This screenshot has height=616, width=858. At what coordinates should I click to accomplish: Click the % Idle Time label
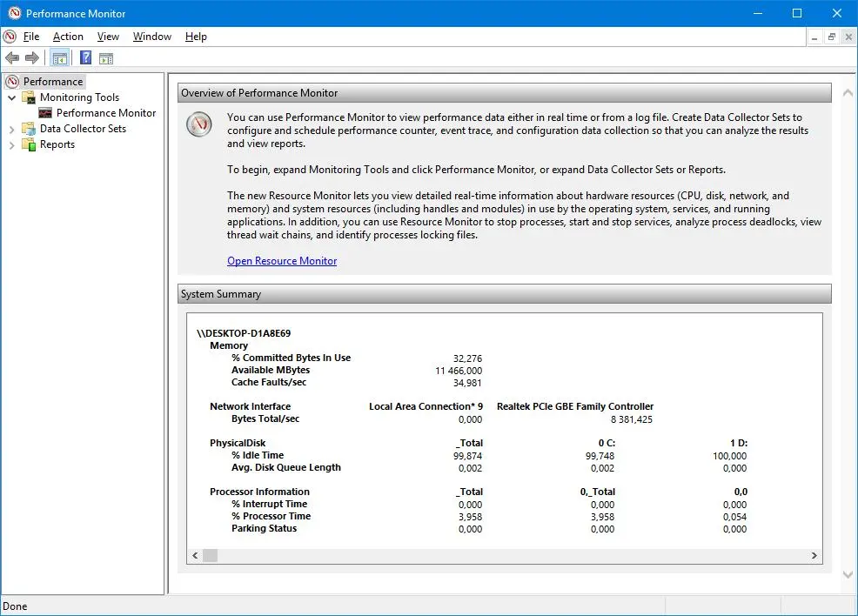click(x=258, y=455)
